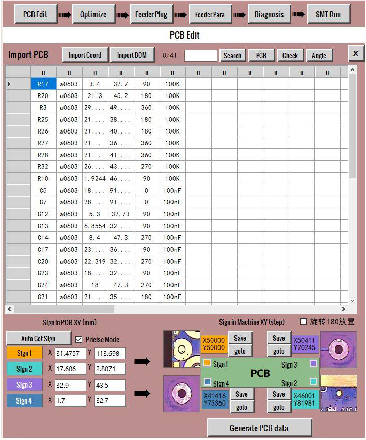Screen dimensions: 366x440
Task: Select the R3 component cell
Action: click(x=43, y=108)
